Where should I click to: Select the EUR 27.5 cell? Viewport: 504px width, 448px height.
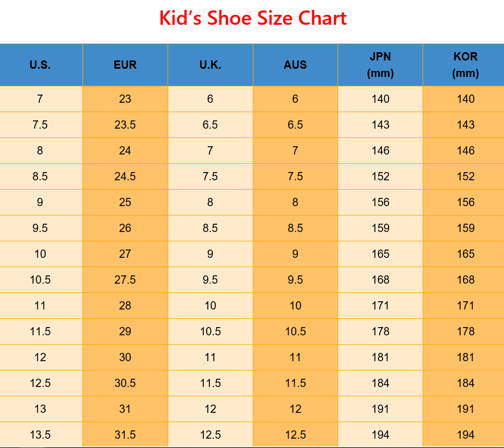(125, 280)
